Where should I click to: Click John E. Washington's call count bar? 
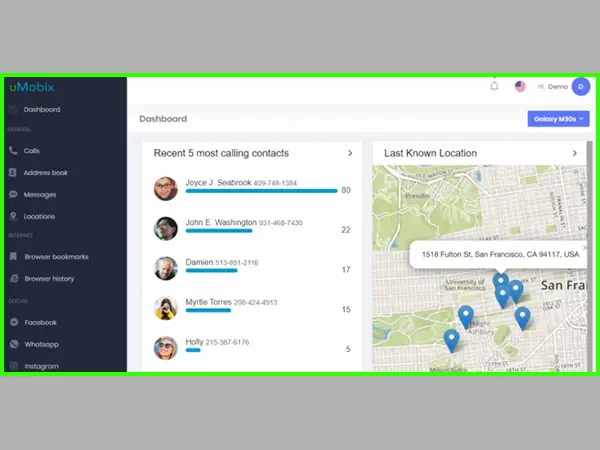click(x=219, y=230)
